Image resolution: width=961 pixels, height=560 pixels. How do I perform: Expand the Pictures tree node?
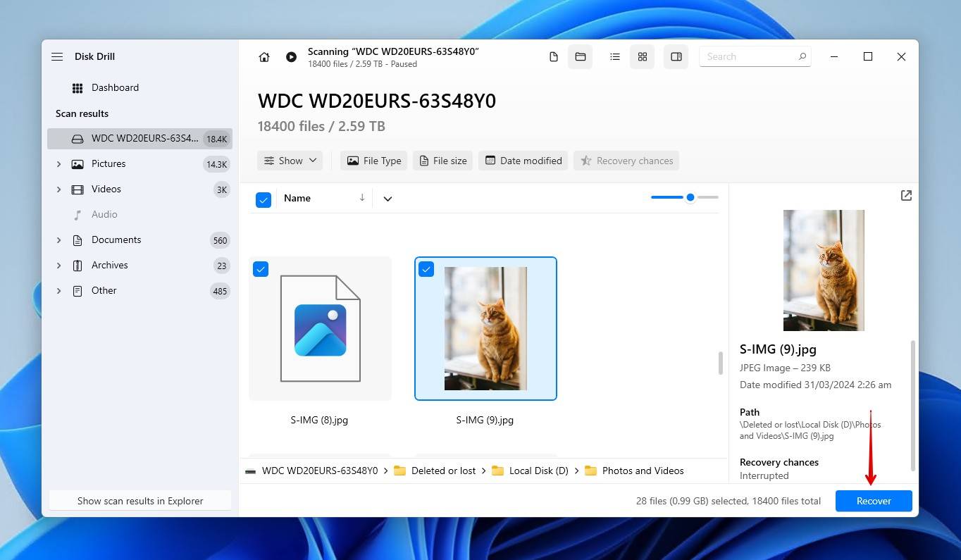pos(58,163)
